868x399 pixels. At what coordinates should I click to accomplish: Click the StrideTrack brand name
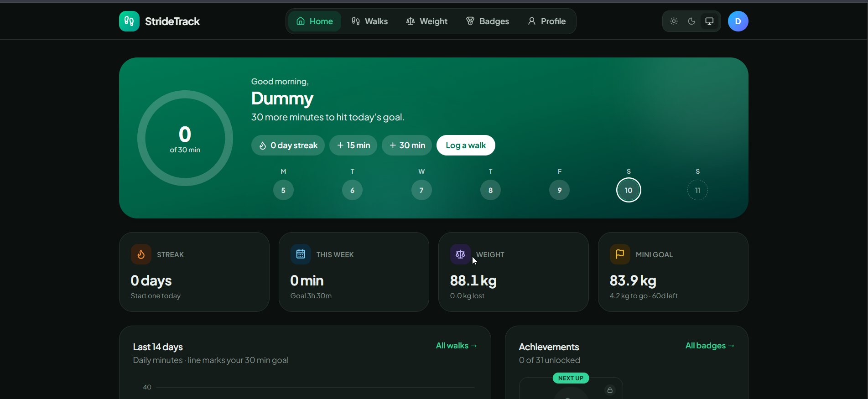click(172, 21)
